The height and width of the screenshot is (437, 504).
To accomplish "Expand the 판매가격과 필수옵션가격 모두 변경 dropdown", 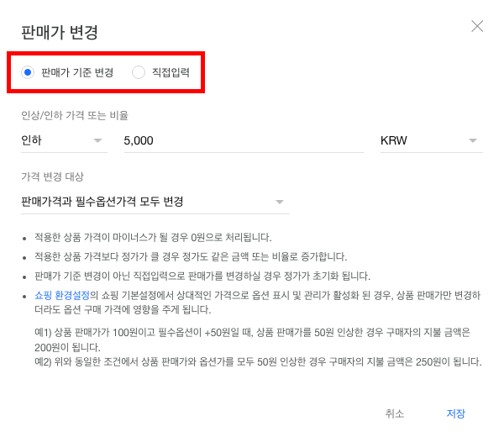I will click(154, 202).
